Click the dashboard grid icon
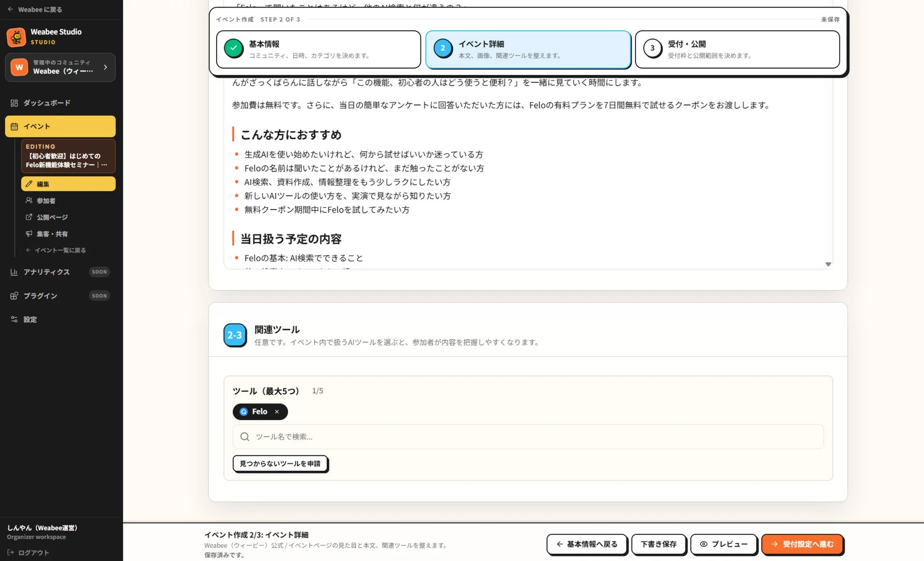The image size is (924, 561). (x=14, y=103)
